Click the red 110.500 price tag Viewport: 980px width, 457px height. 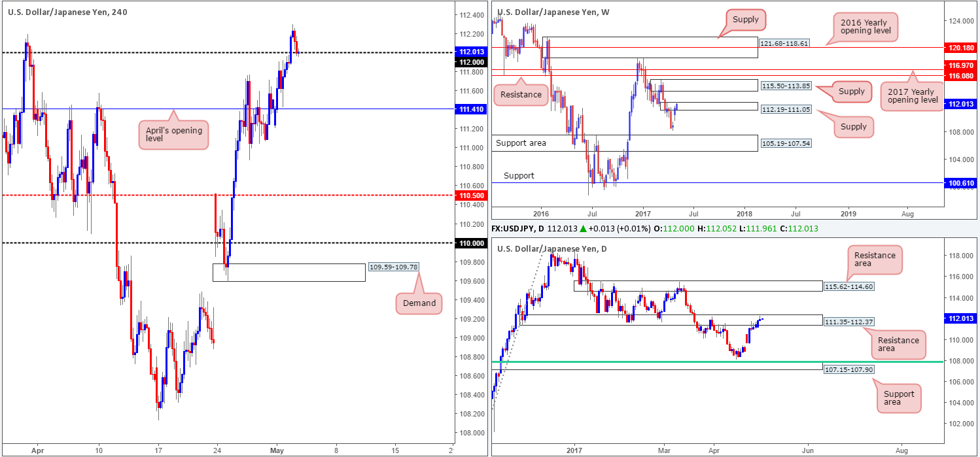(x=470, y=195)
